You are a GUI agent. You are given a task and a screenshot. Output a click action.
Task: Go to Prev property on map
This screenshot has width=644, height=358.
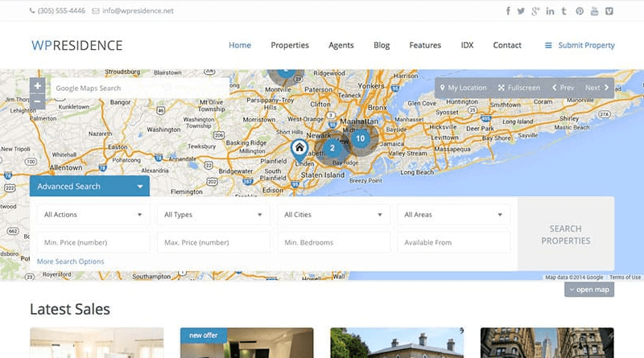(563, 88)
